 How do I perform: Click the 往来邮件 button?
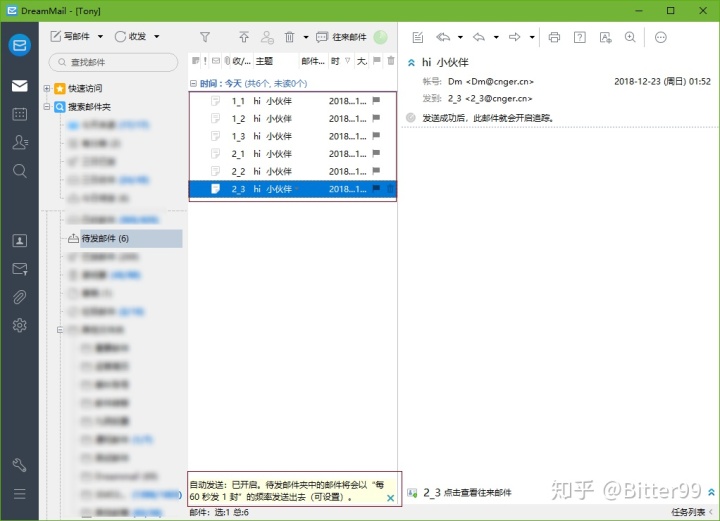coord(341,37)
